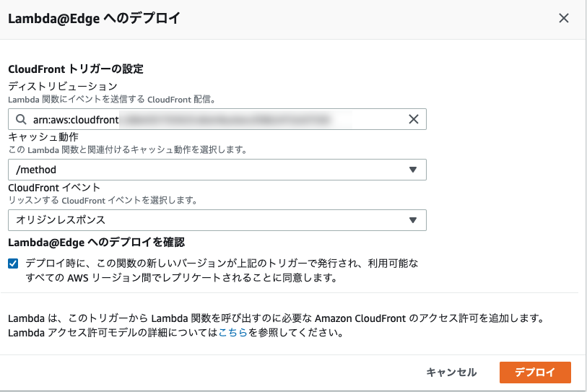
Task: Click the CloudFront イベント label
Action: 54,188
